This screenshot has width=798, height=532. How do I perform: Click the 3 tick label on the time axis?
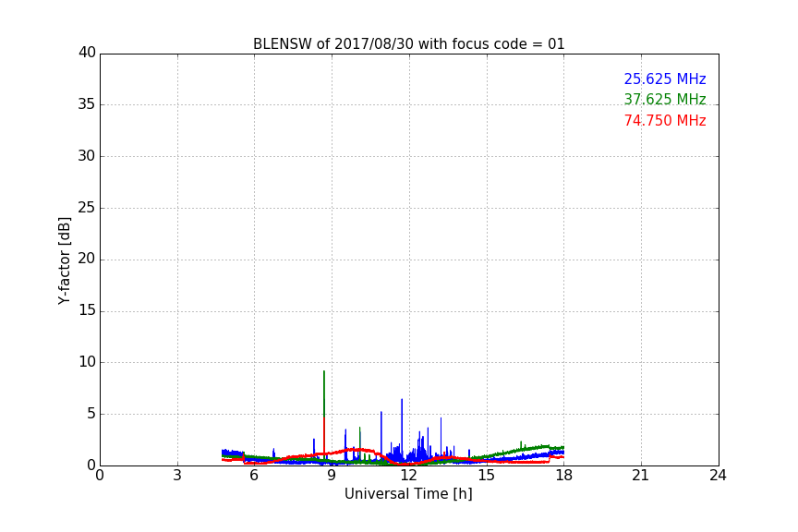point(177,476)
